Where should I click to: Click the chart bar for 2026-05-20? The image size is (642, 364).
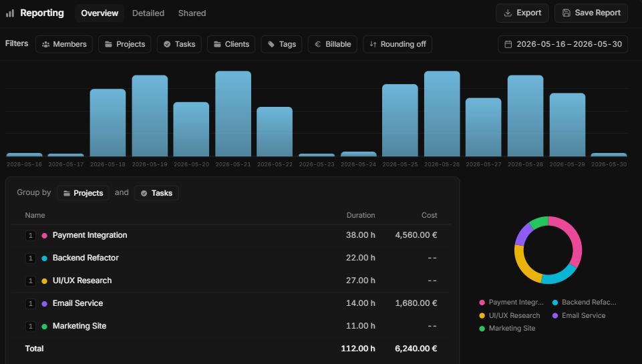[x=191, y=130]
